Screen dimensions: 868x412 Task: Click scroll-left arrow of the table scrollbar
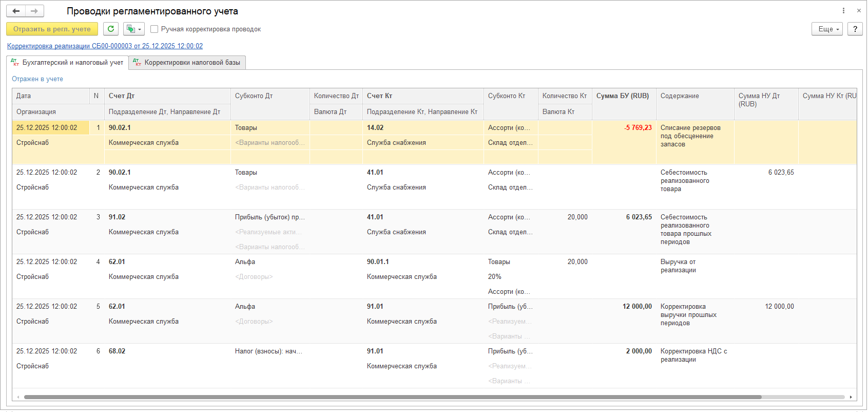18,397
